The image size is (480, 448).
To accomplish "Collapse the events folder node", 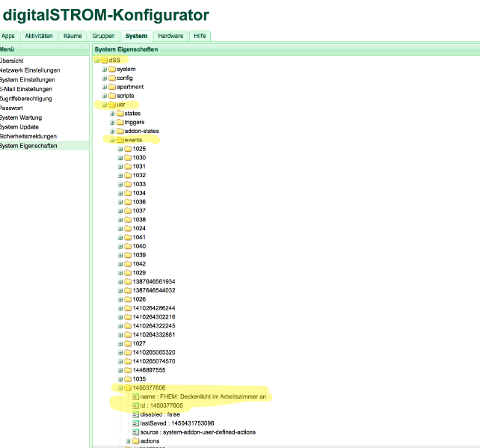I will point(112,140).
